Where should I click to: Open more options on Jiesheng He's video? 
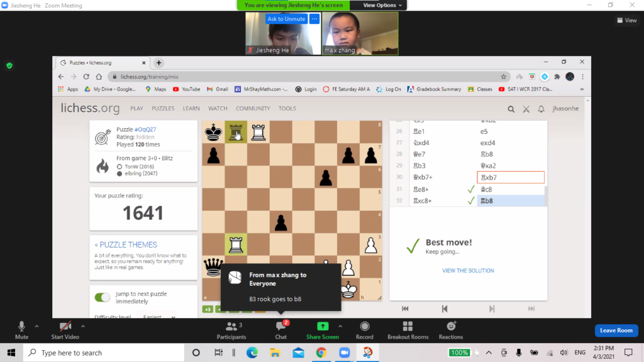(x=314, y=19)
